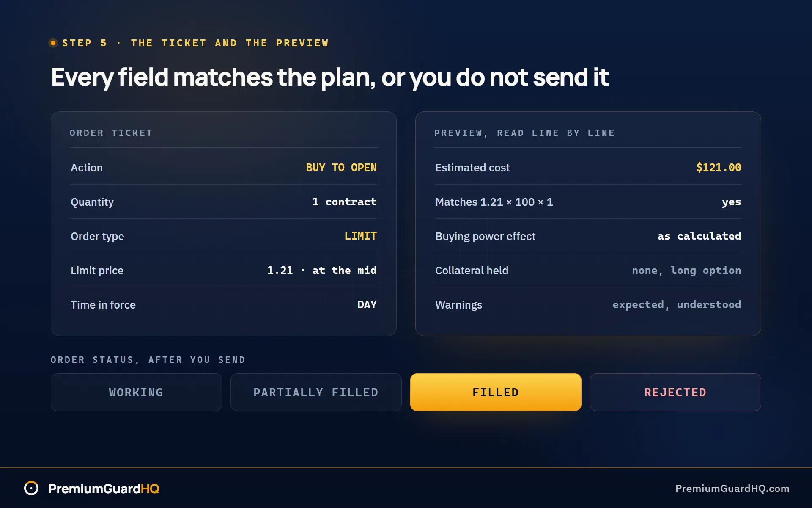
Task: Click the Matches 1.21 × 100 × 1 row
Action: point(588,202)
